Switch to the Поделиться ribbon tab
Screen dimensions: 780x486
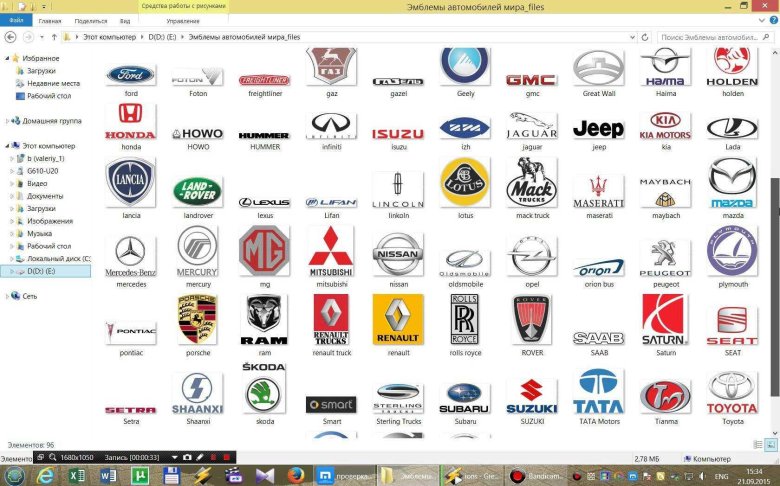[x=91, y=20]
